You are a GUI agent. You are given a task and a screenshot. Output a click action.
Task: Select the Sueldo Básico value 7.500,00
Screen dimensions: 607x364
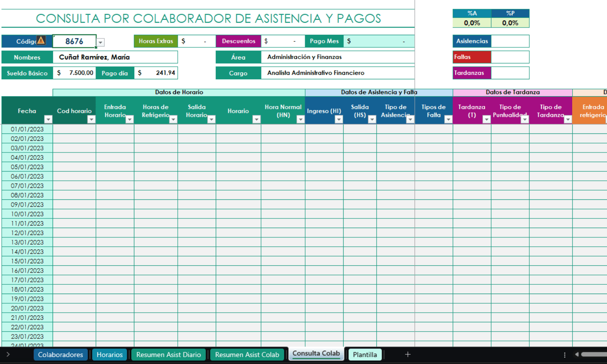tap(74, 73)
